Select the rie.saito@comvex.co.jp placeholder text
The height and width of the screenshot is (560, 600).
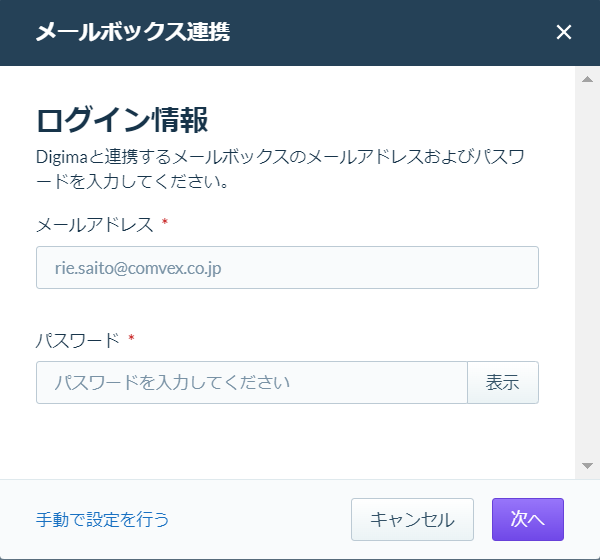click(138, 268)
